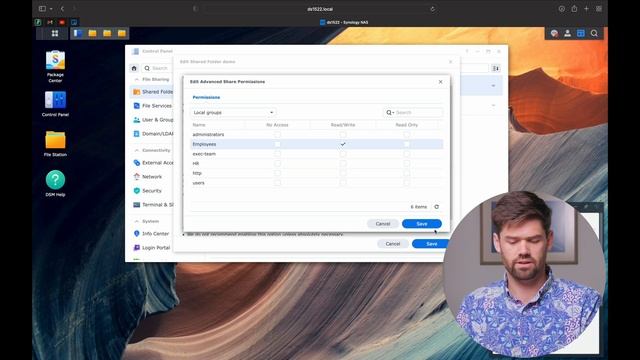This screenshot has width=640, height=360.
Task: Collapse the Connectivity section
Action: [x=136, y=150]
